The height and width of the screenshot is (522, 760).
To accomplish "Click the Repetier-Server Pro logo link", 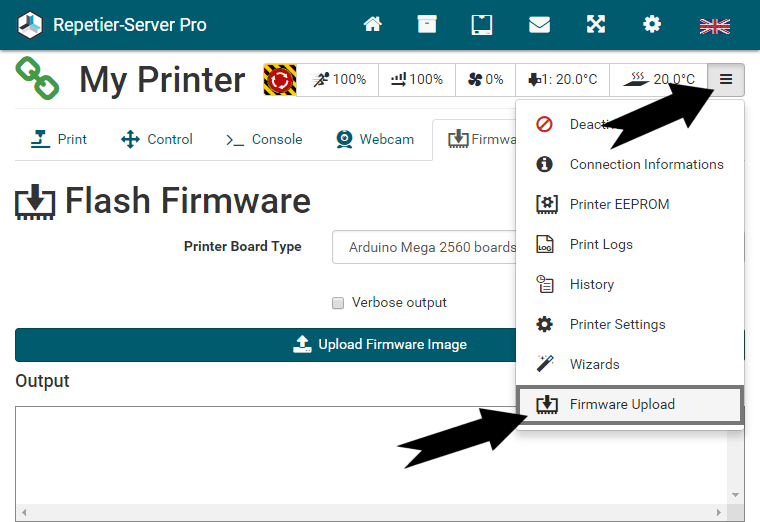I will click(x=112, y=25).
